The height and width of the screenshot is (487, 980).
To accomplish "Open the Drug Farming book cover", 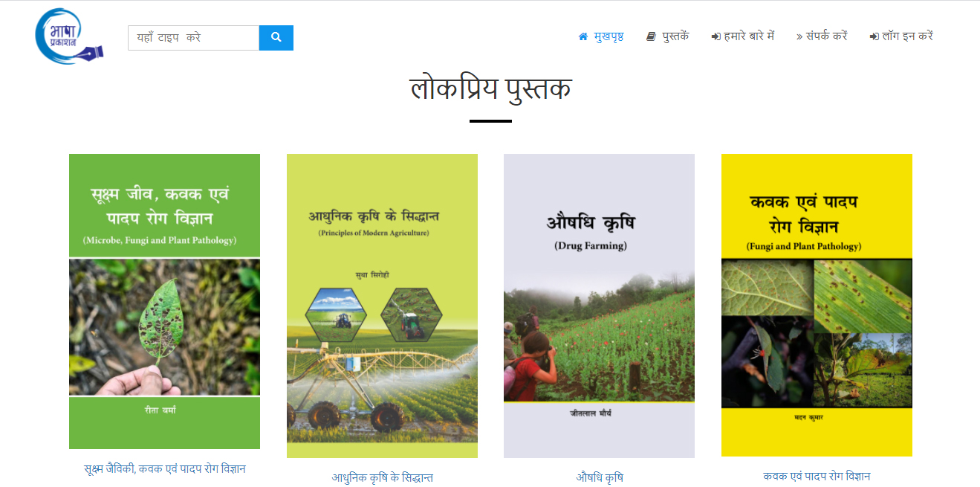I will 599,306.
